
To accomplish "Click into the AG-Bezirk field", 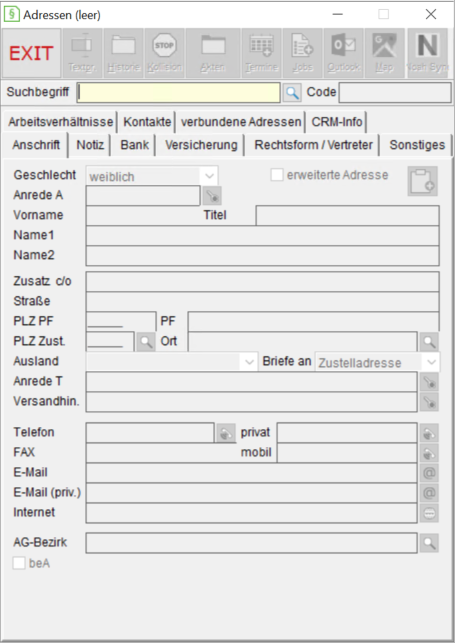I will [252, 543].
